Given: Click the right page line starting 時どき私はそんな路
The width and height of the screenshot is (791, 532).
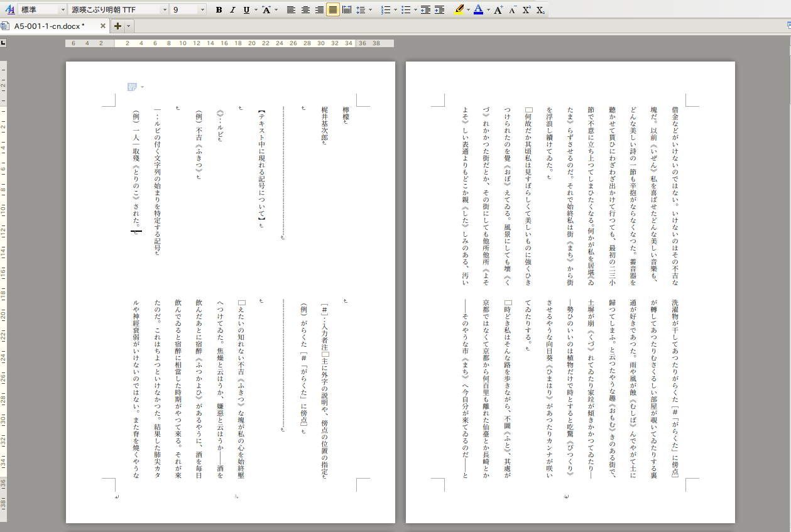Looking at the screenshot, I should tap(508, 391).
